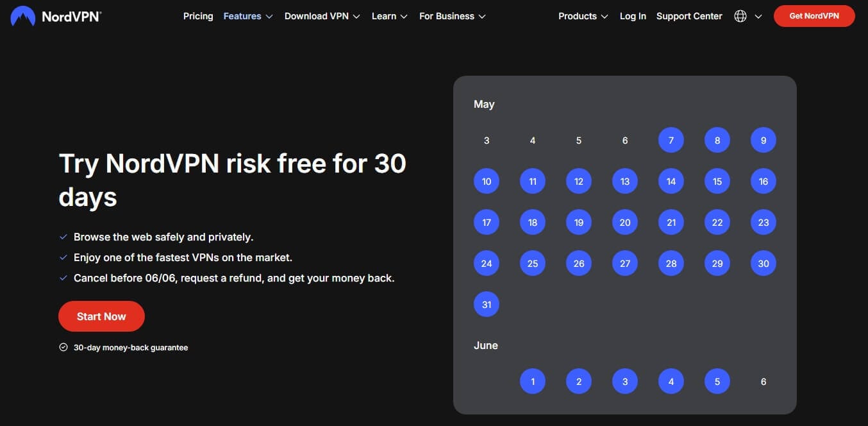868x426 pixels.
Task: Select highlighted May 11 circle
Action: pyautogui.click(x=533, y=181)
